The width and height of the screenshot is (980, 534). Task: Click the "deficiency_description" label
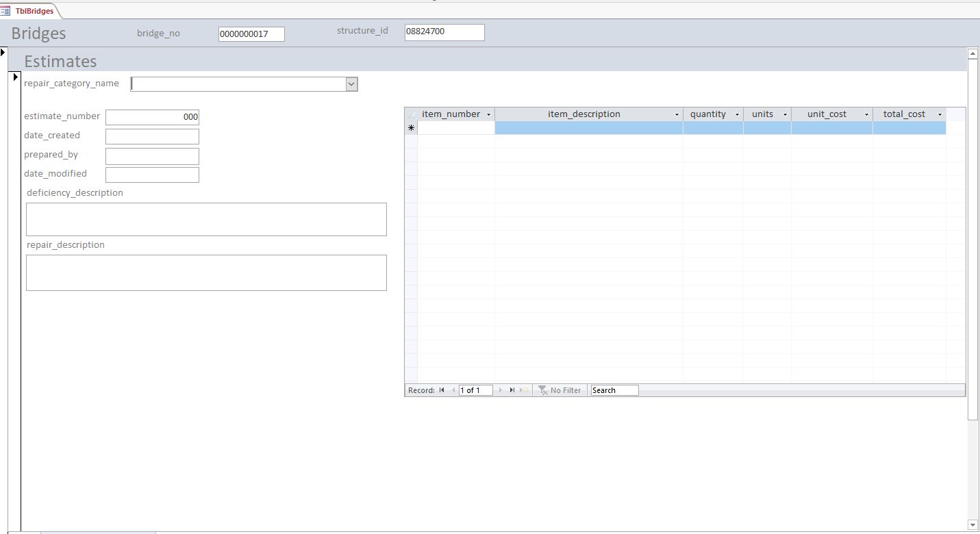(75, 193)
